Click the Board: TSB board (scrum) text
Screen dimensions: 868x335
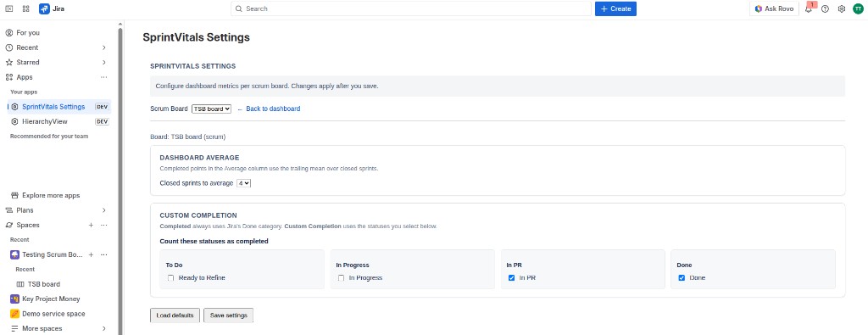pyautogui.click(x=188, y=137)
